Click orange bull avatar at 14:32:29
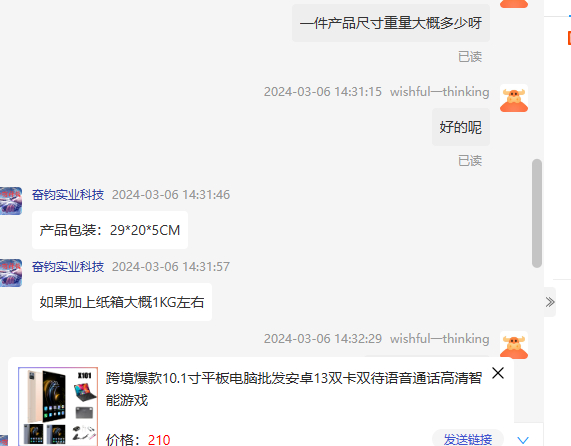This screenshot has height=446, width=571. click(514, 345)
